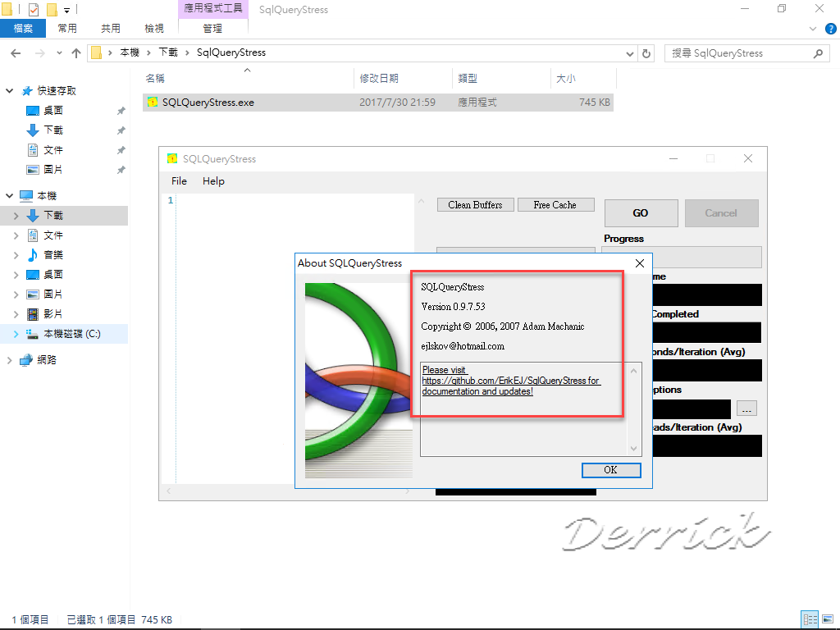Image resolution: width=840 pixels, height=630 pixels.
Task: Open recent locations dropdown arrow
Action: coord(59,53)
